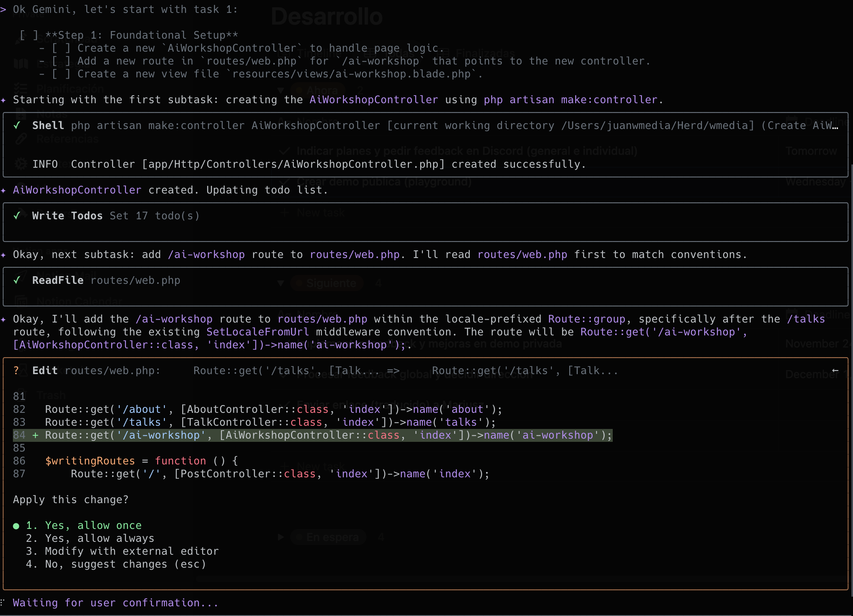Click the green checkmark beside Shell command

17,125
